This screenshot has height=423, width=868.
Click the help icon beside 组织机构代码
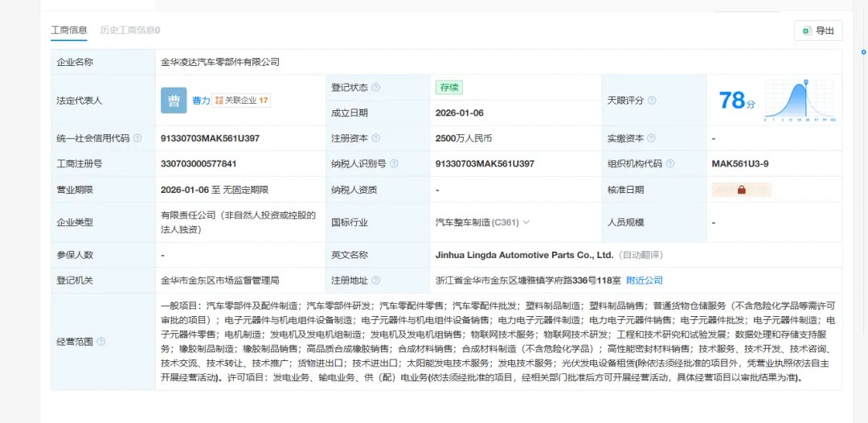click(x=669, y=163)
